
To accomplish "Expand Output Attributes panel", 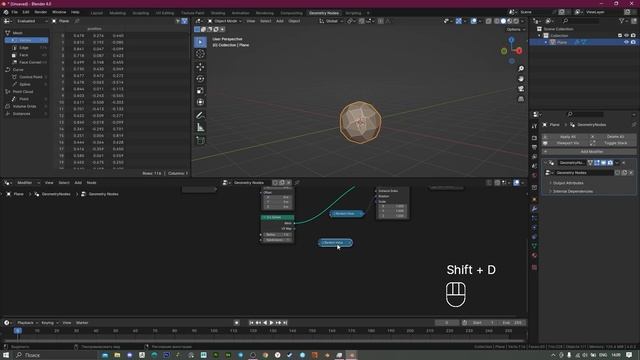I will click(568, 183).
